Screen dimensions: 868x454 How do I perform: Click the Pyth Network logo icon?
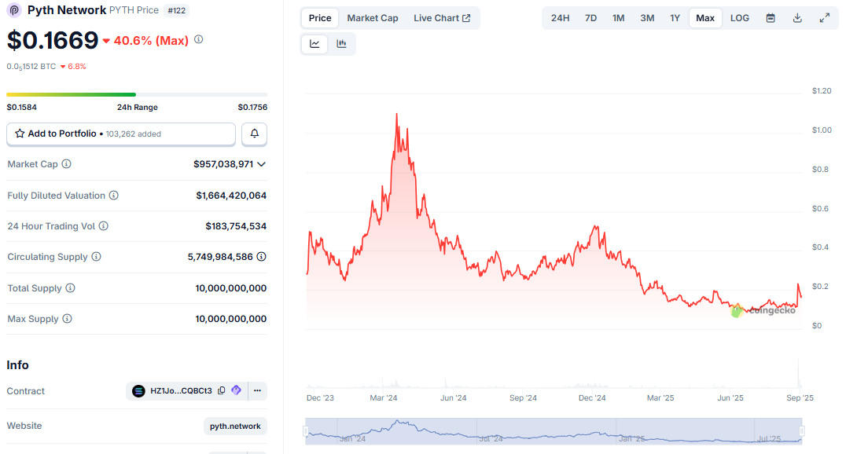(14, 10)
